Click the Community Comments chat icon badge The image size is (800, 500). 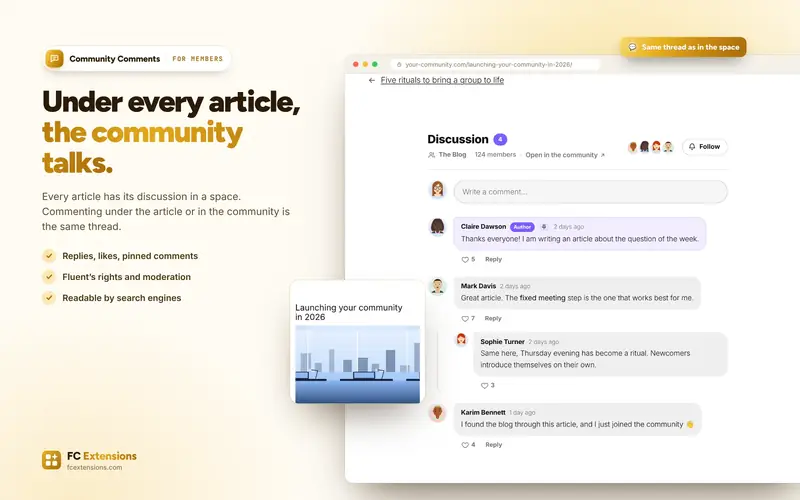click(x=54, y=59)
